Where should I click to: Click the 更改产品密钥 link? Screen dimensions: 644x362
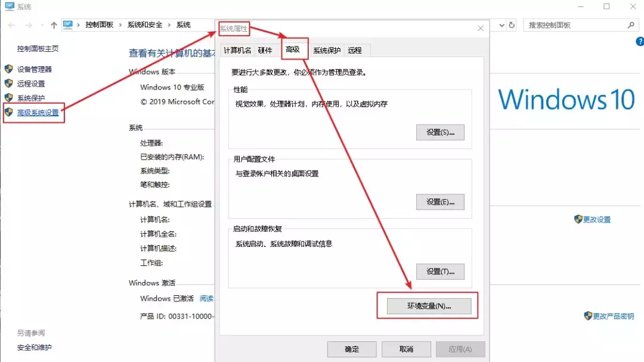pos(614,316)
